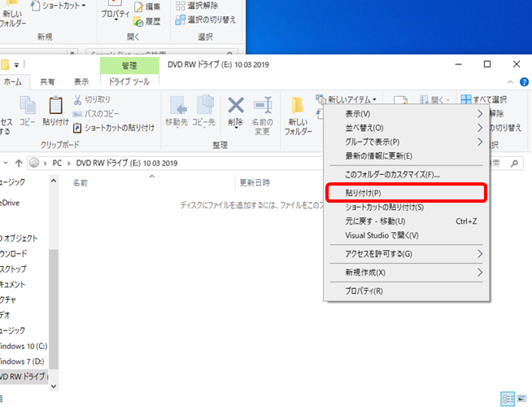The image size is (532, 407).
Task: Expand View (表示) context submenu
Action: (407, 114)
